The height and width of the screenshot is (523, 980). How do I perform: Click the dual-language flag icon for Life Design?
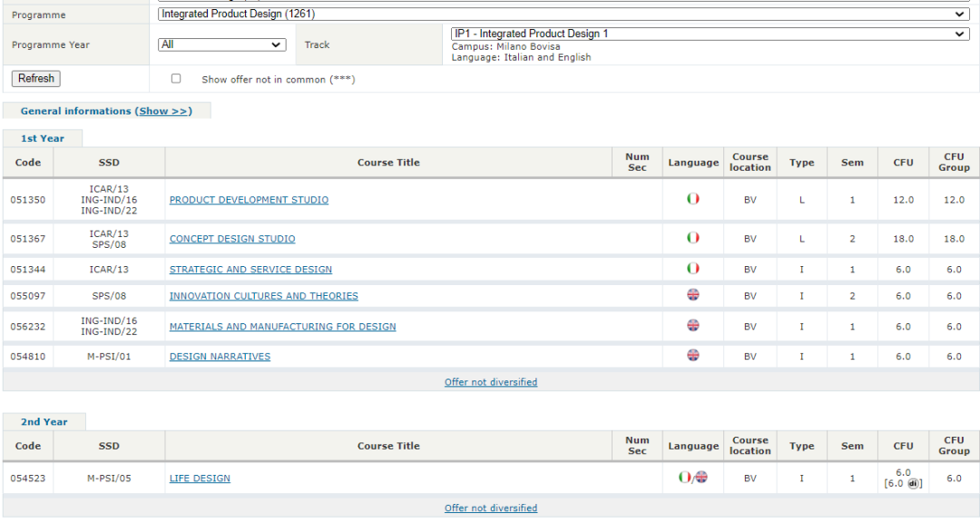(x=692, y=478)
